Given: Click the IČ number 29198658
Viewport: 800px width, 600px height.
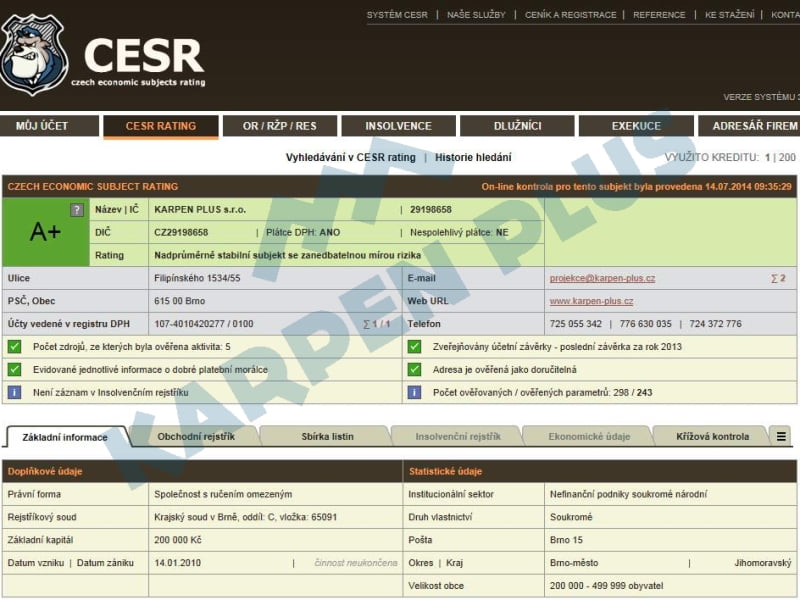Looking at the screenshot, I should [431, 210].
